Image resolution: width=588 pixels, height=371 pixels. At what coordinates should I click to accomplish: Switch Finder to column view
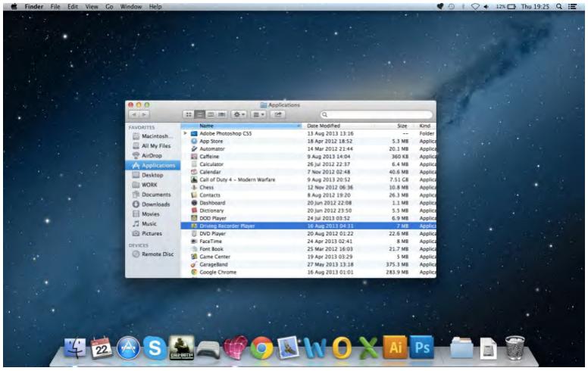click(x=211, y=114)
